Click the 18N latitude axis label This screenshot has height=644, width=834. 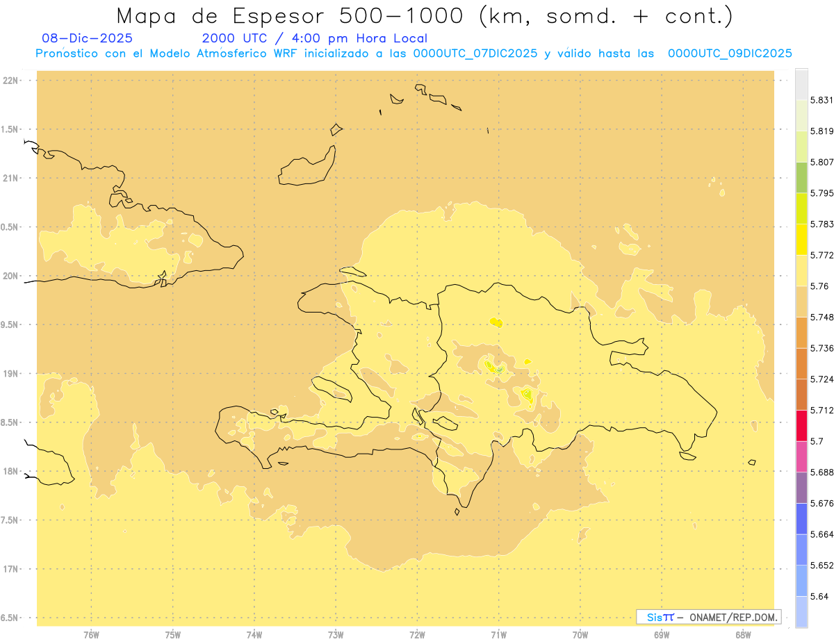click(x=11, y=472)
